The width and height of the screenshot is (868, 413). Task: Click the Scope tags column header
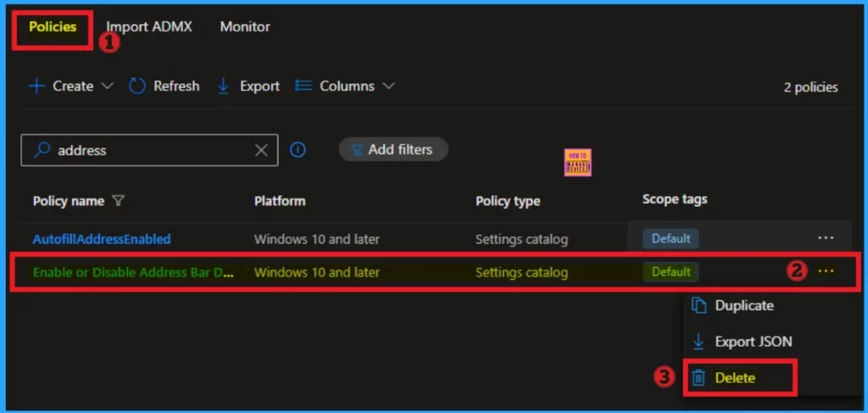pos(675,199)
